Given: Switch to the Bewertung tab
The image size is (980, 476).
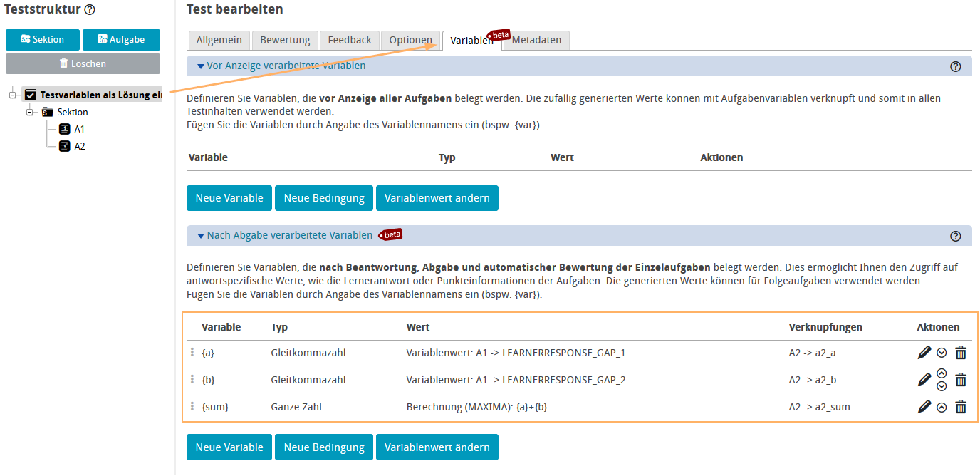Looking at the screenshot, I should point(285,40).
